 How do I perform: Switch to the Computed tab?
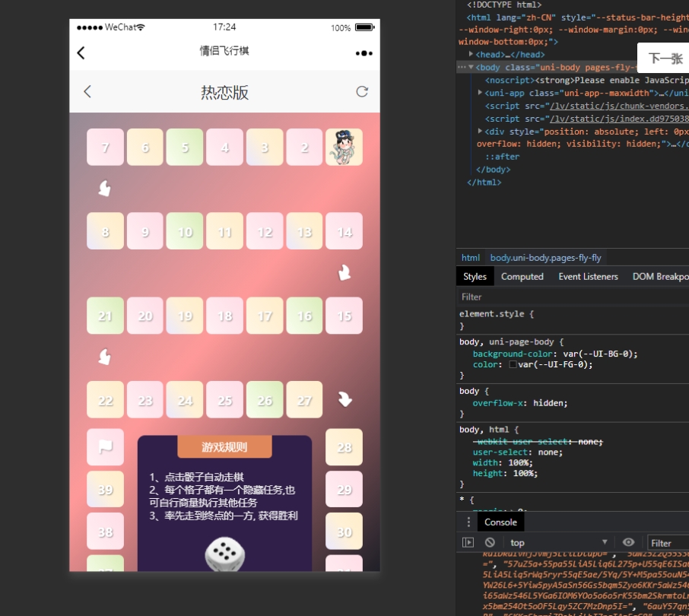pyautogui.click(x=522, y=277)
